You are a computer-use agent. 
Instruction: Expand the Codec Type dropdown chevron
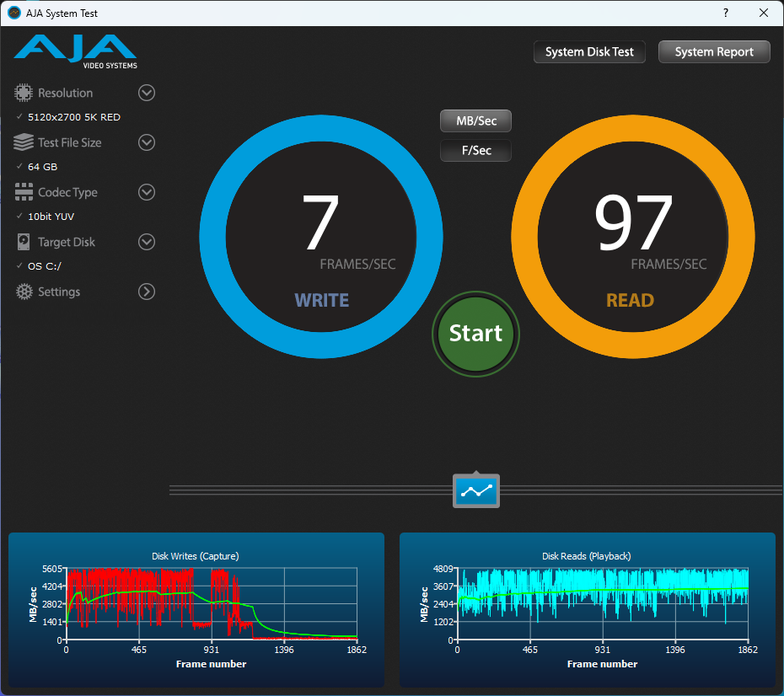pyautogui.click(x=147, y=192)
